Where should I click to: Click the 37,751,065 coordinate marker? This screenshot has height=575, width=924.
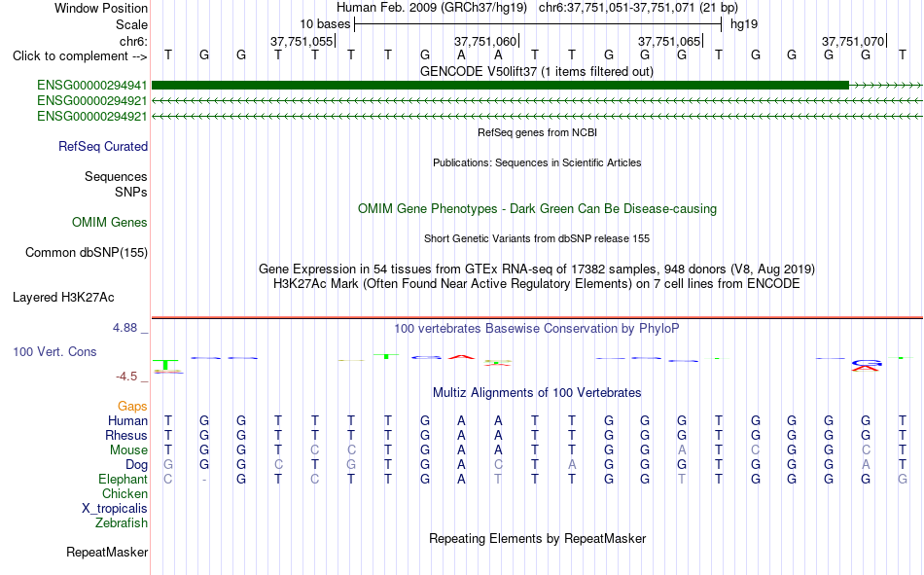(x=669, y=41)
